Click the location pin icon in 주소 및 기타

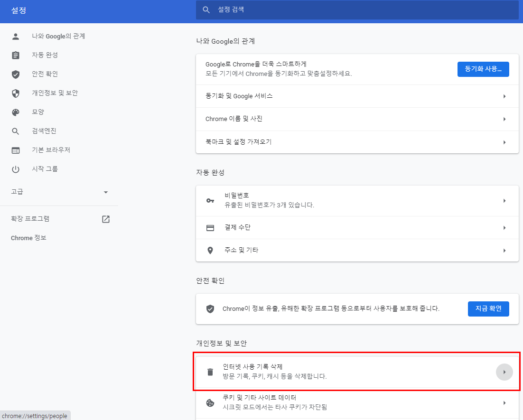pos(210,251)
